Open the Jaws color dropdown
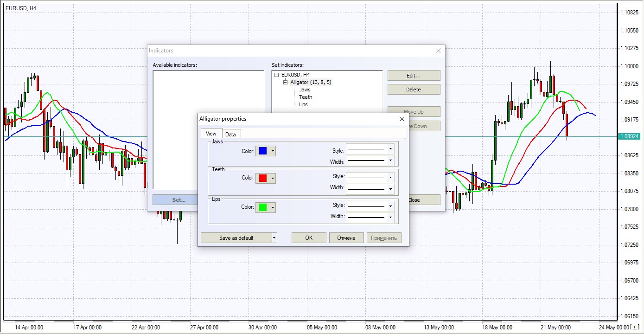Screen dimensions: 644x334 coord(266,151)
